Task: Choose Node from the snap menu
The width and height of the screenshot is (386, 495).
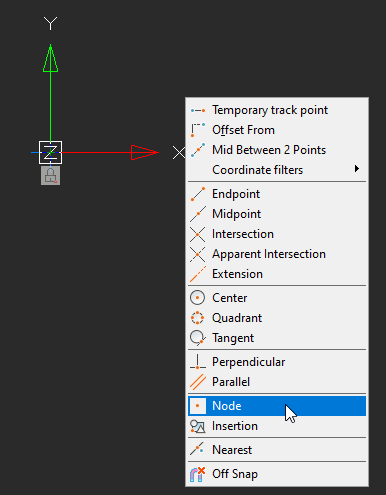Action: 277,406
